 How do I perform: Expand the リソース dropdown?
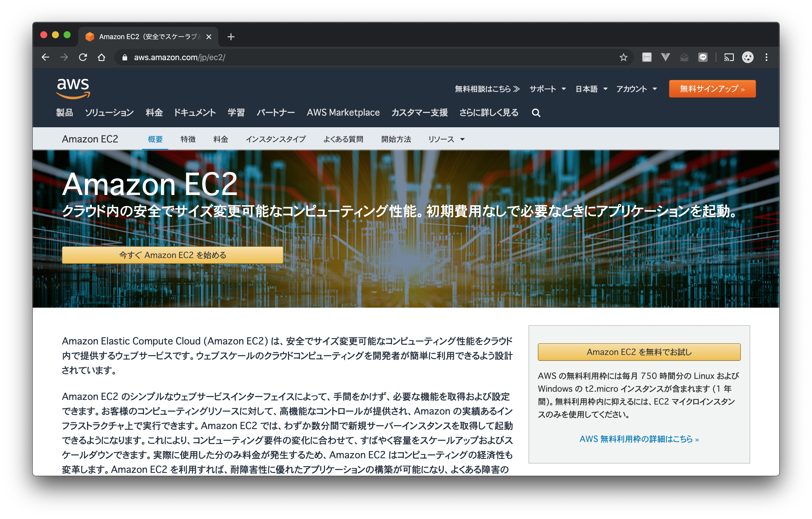(447, 139)
